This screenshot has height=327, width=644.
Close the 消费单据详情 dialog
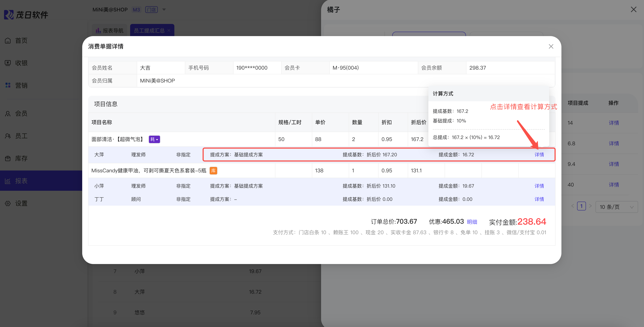(x=551, y=46)
